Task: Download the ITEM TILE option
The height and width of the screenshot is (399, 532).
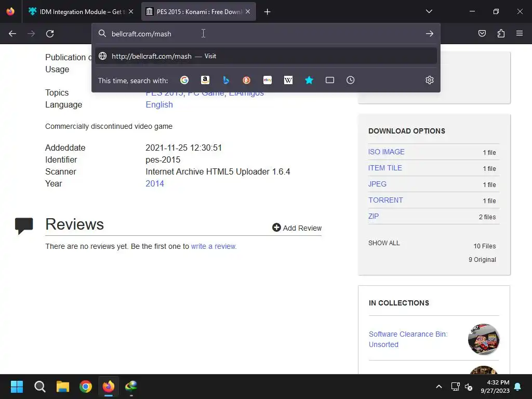Action: pyautogui.click(x=385, y=168)
